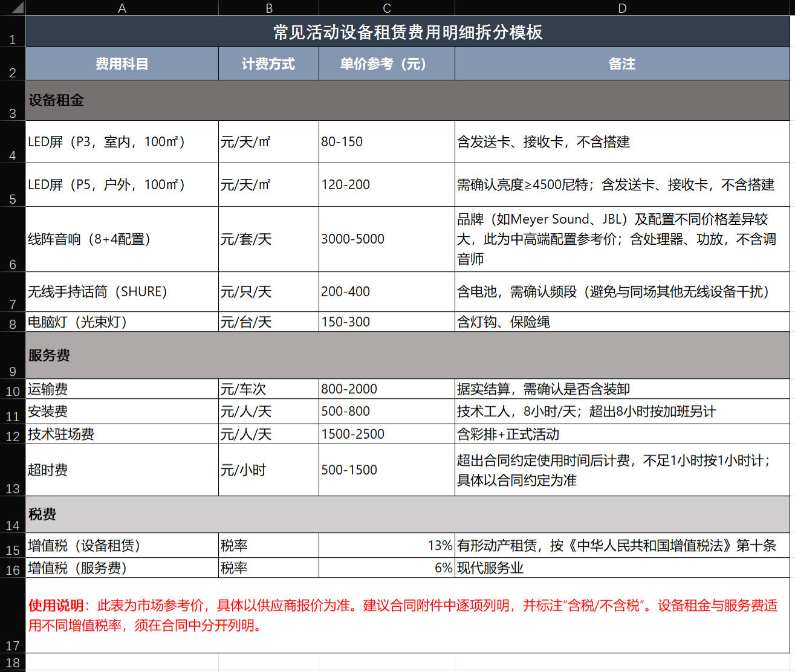
Task: Select the note 含灯钩、保险绳
Action: (x=622, y=322)
